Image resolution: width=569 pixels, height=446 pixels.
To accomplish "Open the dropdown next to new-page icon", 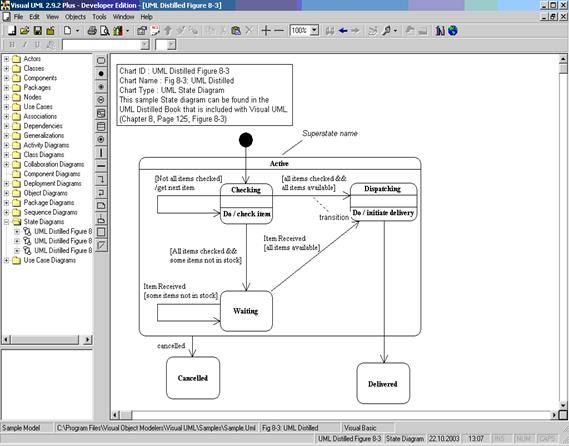I will tap(77, 31).
